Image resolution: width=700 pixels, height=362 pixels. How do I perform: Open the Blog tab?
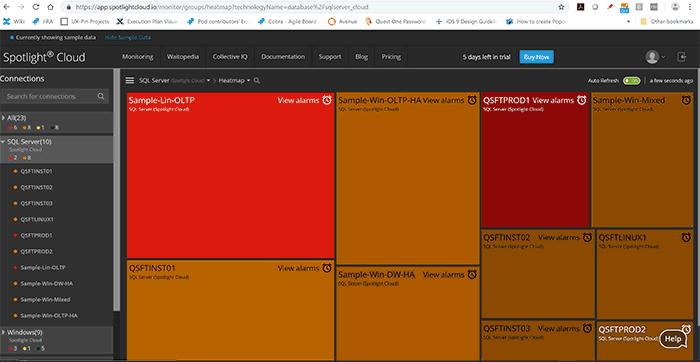click(x=362, y=57)
